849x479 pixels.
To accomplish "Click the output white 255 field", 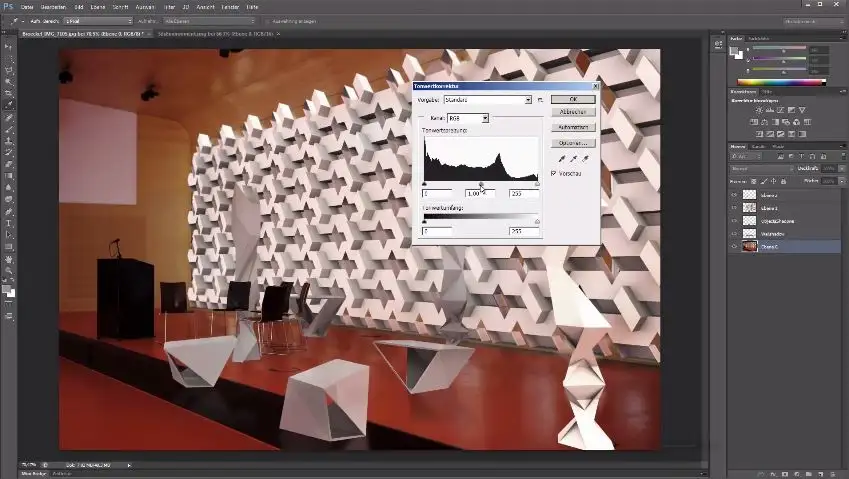I will tap(524, 231).
